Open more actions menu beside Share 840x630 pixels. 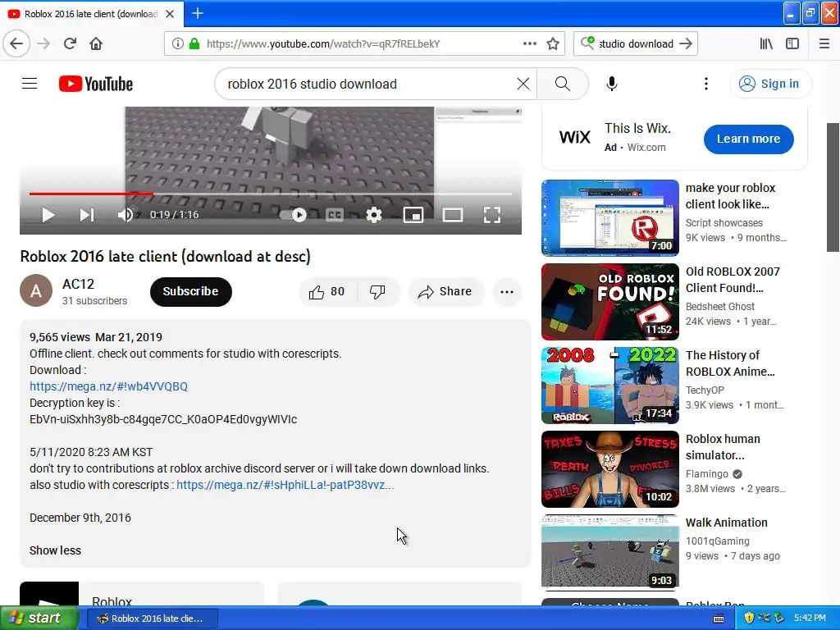coord(507,291)
